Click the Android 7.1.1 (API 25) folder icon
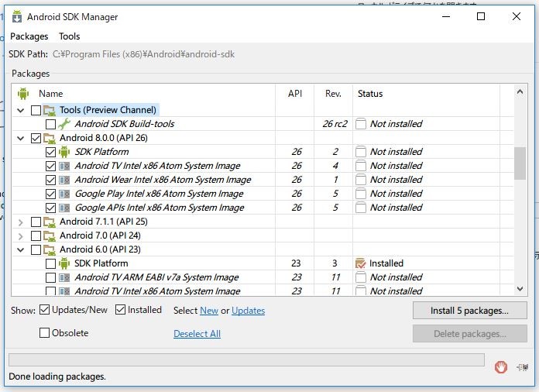This screenshot has width=539, height=392. point(50,222)
